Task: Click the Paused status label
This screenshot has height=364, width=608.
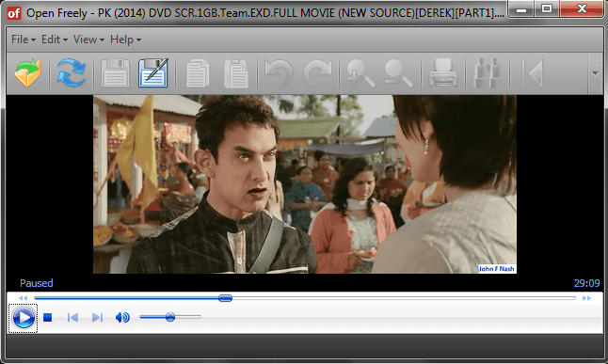Action: coord(37,283)
